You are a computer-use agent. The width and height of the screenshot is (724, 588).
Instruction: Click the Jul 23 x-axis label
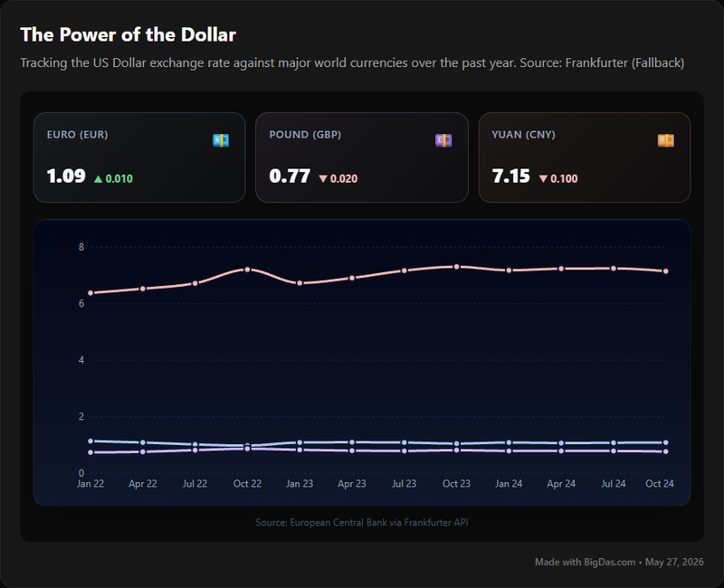click(x=405, y=484)
